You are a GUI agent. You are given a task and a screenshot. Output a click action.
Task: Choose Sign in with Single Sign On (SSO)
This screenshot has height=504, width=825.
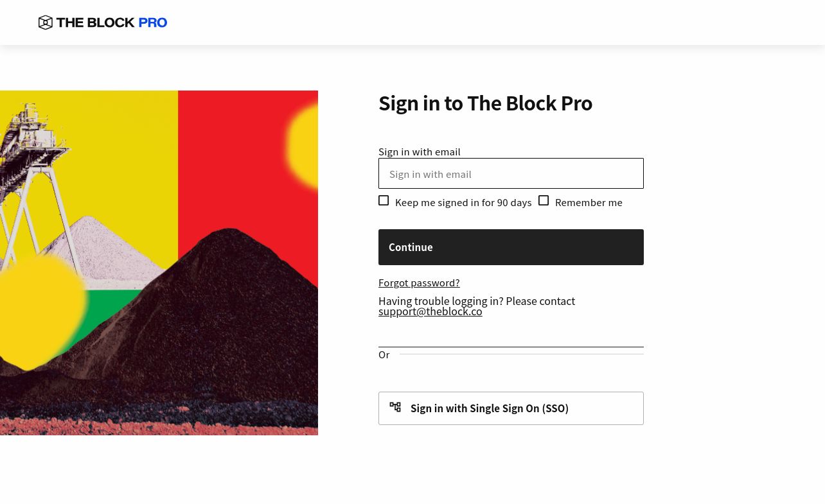click(511, 408)
